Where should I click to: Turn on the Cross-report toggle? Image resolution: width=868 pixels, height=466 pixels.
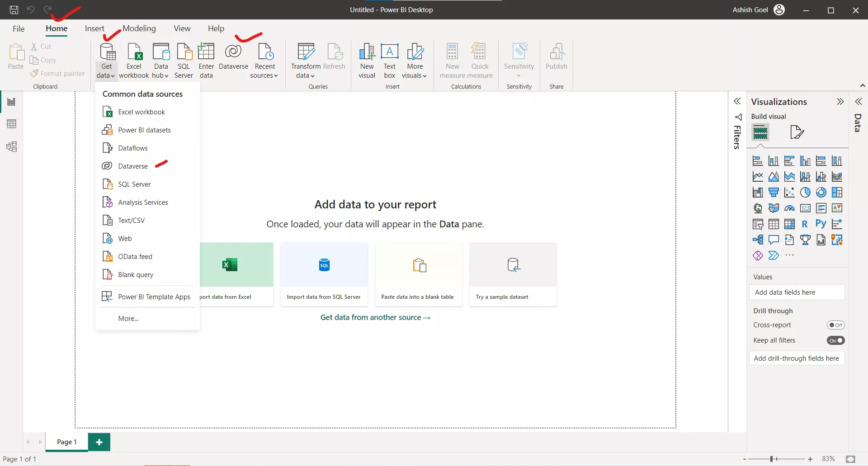pyautogui.click(x=835, y=325)
